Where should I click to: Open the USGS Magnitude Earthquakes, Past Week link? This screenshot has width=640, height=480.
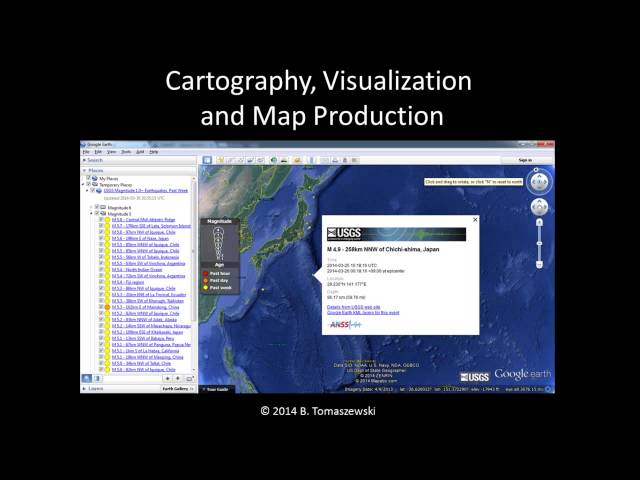click(x=145, y=191)
